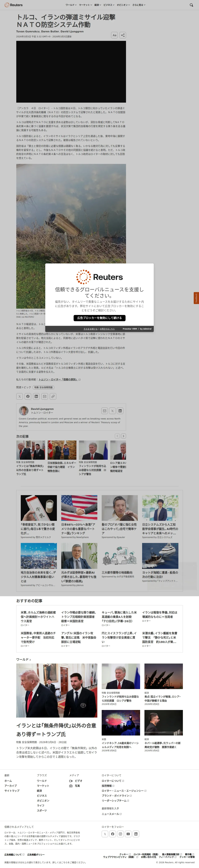Open the Freestar VRM by Admiral link
This screenshot has height=868, width=199.
tap(137, 329)
